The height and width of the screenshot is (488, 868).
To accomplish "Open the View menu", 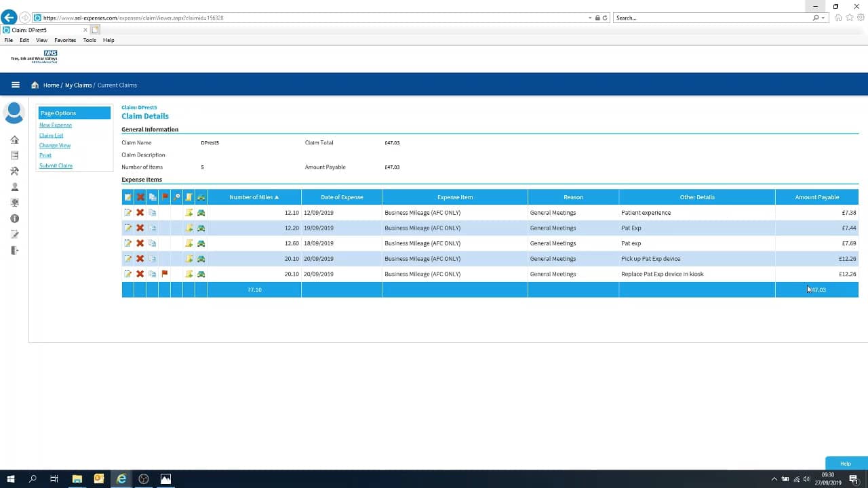I will [x=41, y=40].
